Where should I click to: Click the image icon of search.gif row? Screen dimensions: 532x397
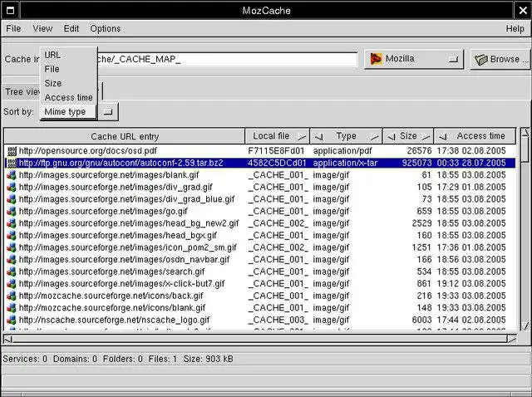pos(12,272)
